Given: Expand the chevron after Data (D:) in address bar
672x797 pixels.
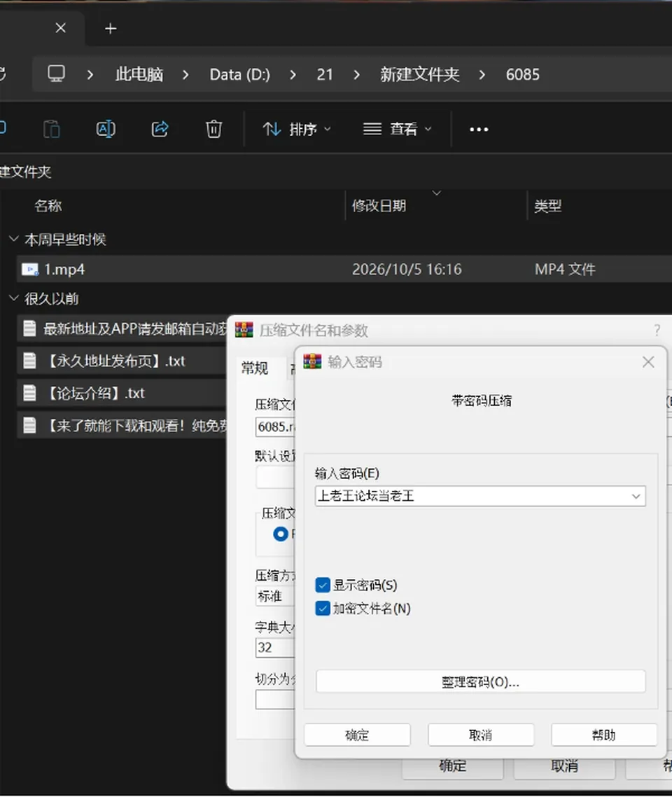Looking at the screenshot, I should click(x=293, y=75).
